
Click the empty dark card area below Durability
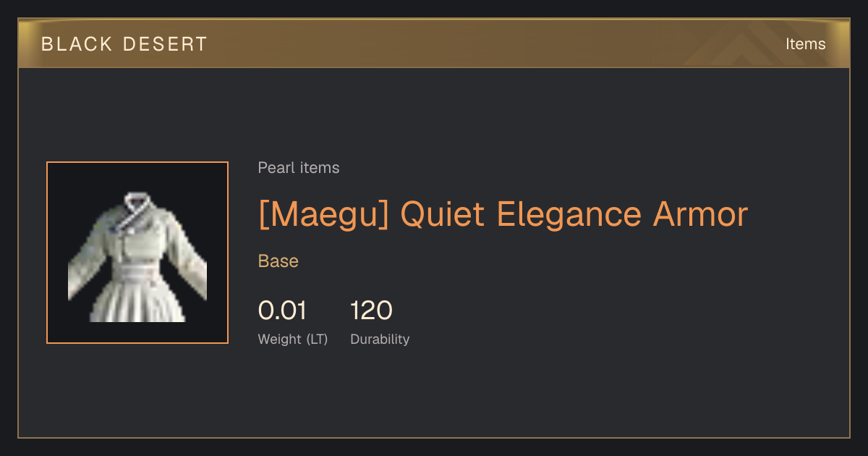(x=434, y=394)
